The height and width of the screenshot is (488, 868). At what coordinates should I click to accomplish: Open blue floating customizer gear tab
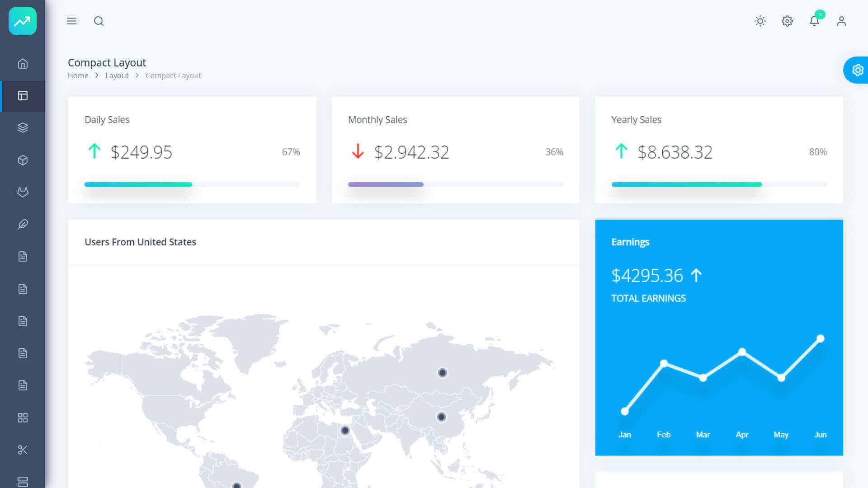857,70
